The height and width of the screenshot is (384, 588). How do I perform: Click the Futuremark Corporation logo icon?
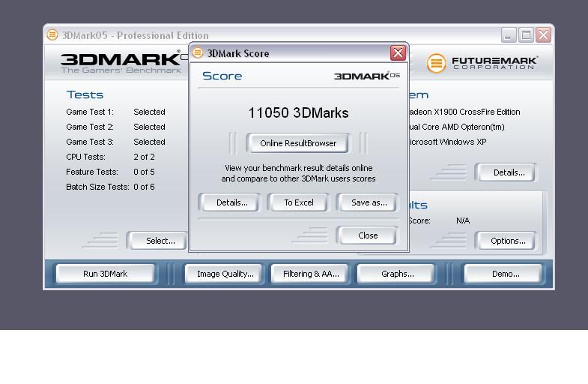pyautogui.click(x=436, y=63)
